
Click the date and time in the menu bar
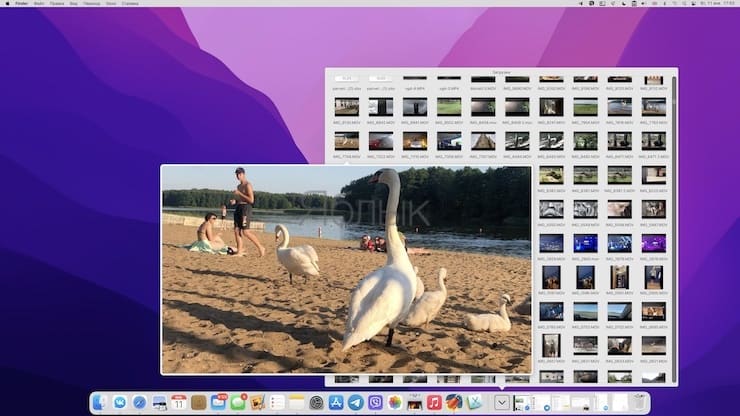pos(717,3)
